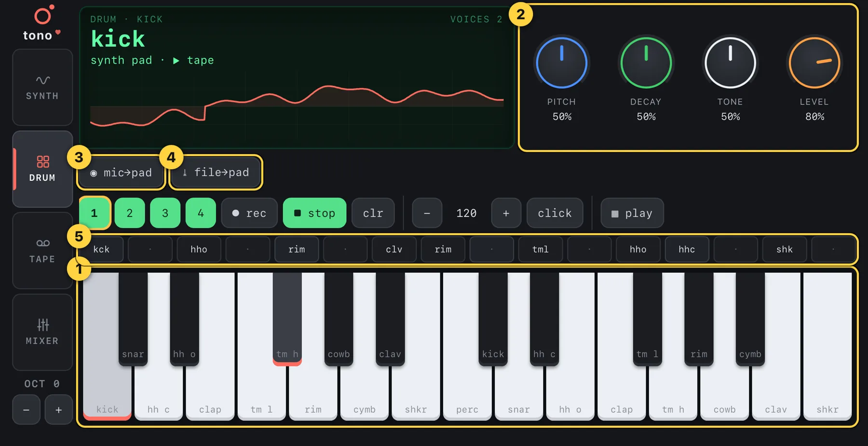Toggle the metronome click button
This screenshot has height=446, width=868.
(x=555, y=213)
